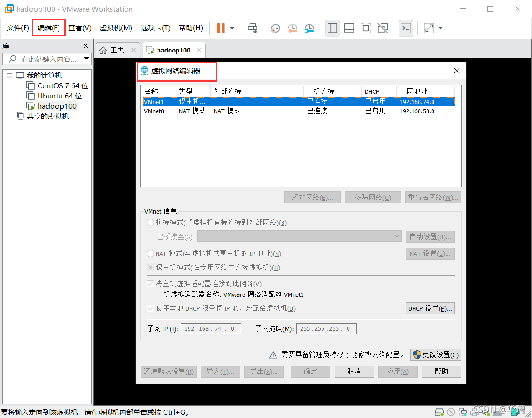Screen dimensions: 532x418
Task: Toggle the library sidebar panel icon
Action: [332, 28]
